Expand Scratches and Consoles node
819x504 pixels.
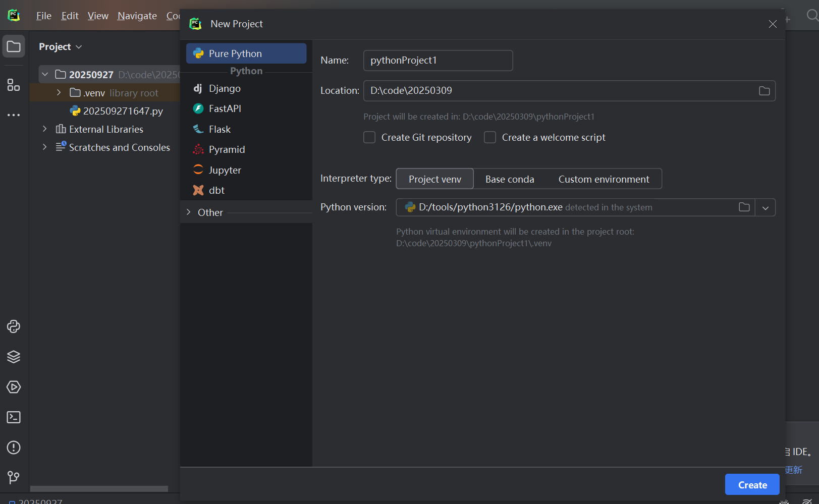click(x=45, y=147)
